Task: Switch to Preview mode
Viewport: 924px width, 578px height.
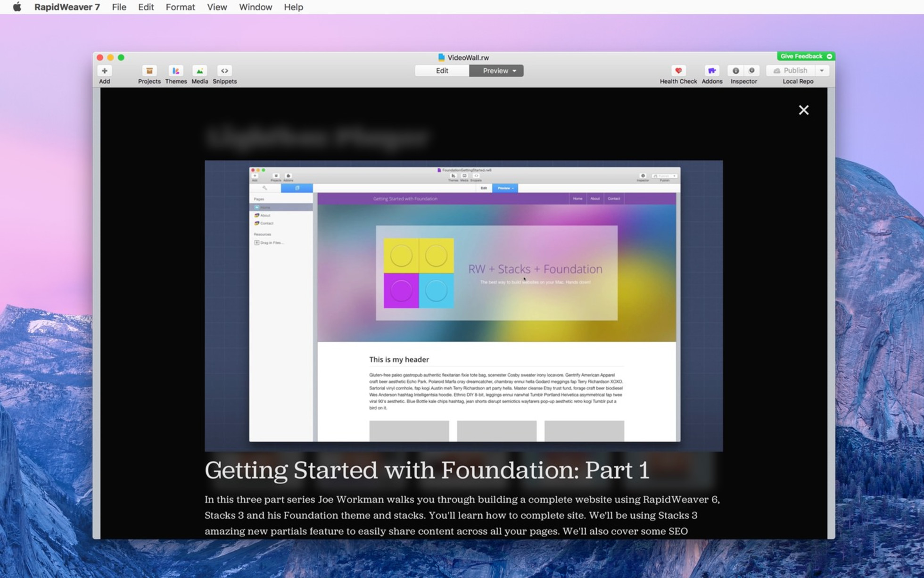Action: click(493, 71)
